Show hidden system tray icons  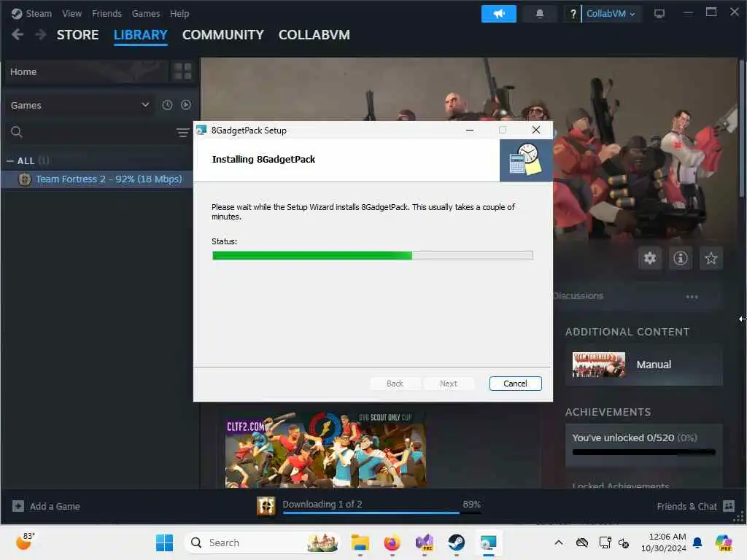coord(558,542)
